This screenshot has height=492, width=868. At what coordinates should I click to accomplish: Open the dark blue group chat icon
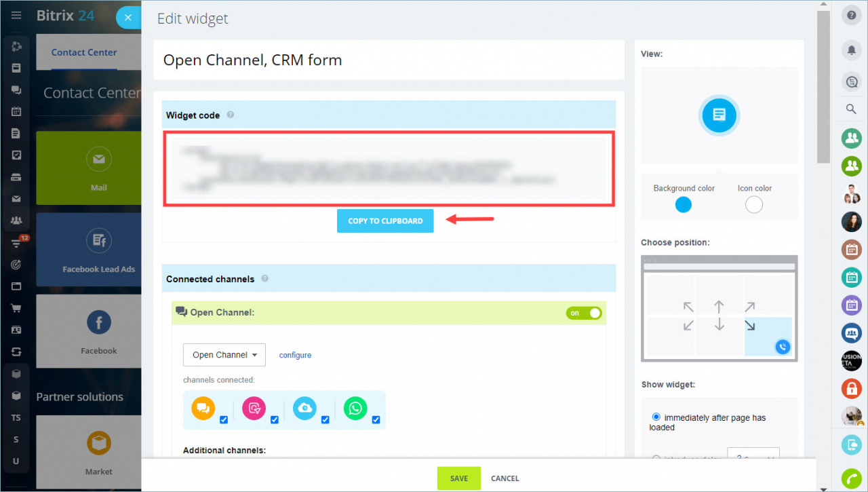click(x=852, y=333)
